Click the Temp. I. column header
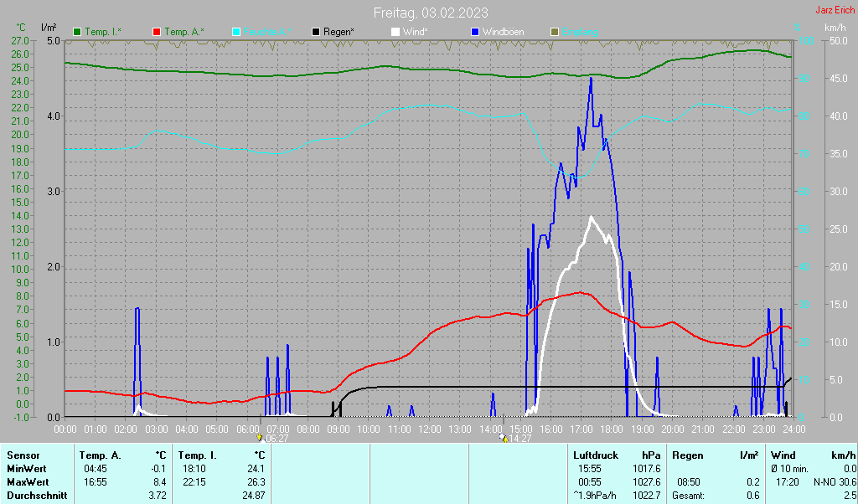Screen dimensions: 858x504 pyautogui.click(x=197, y=455)
